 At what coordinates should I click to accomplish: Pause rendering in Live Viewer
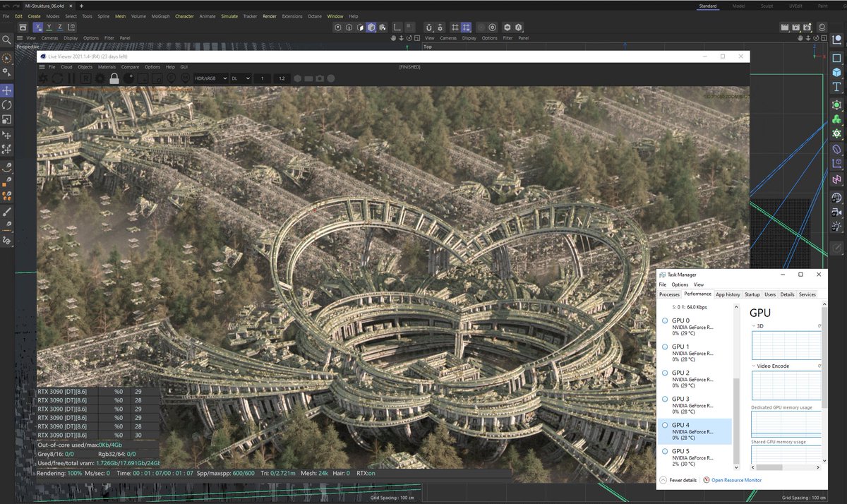[71, 78]
